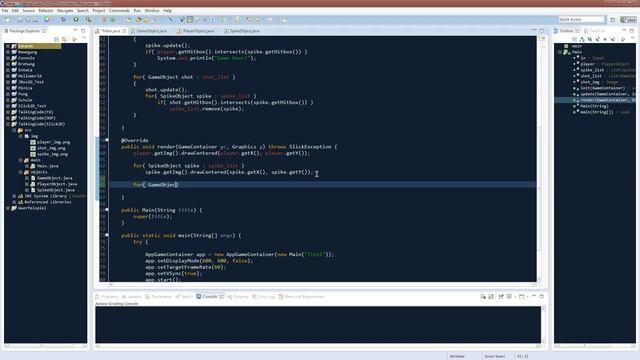Collapse the objects package
Viewport: 640px width, 360px height.
(x=20, y=172)
